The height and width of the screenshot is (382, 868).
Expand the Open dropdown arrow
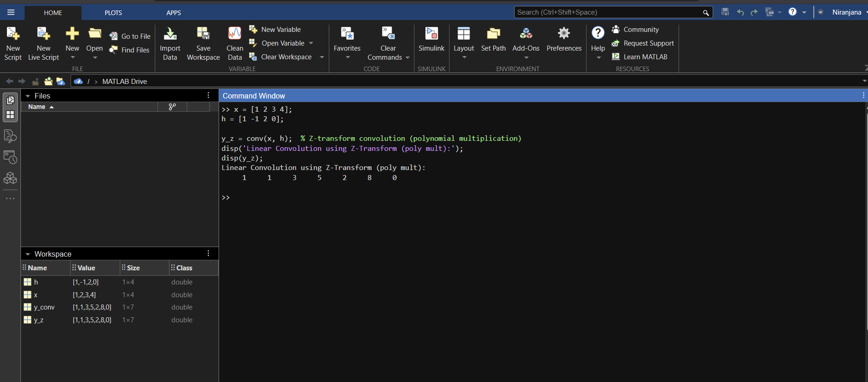95,57
